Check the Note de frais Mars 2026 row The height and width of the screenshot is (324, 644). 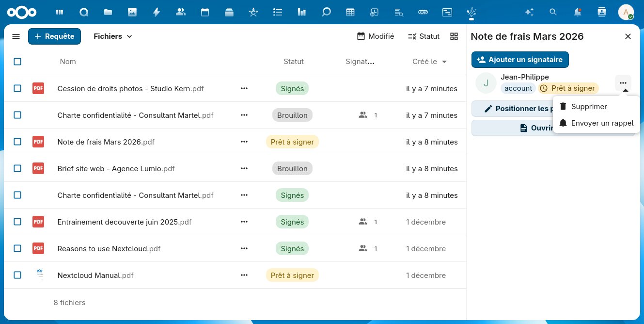pyautogui.click(x=17, y=142)
